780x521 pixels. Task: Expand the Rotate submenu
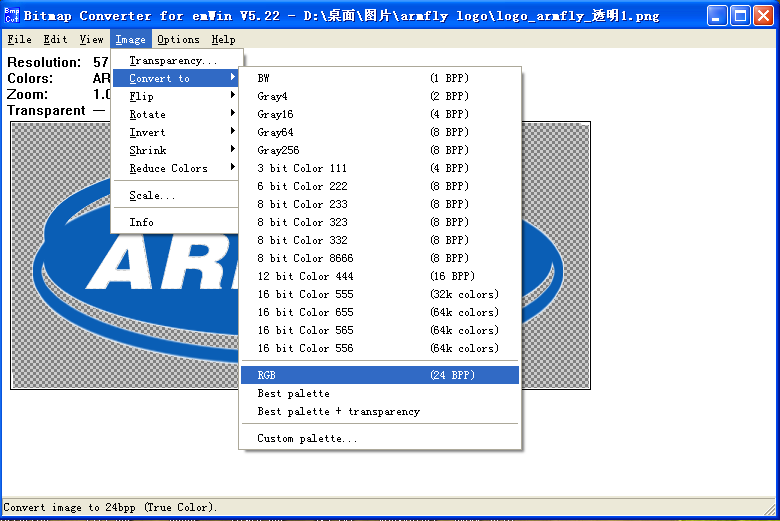pos(176,114)
